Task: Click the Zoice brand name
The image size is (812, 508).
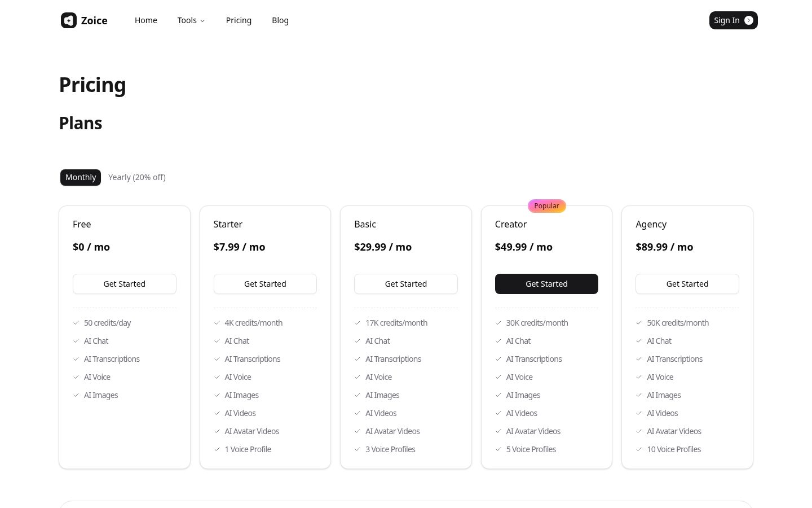Action: 94,21
